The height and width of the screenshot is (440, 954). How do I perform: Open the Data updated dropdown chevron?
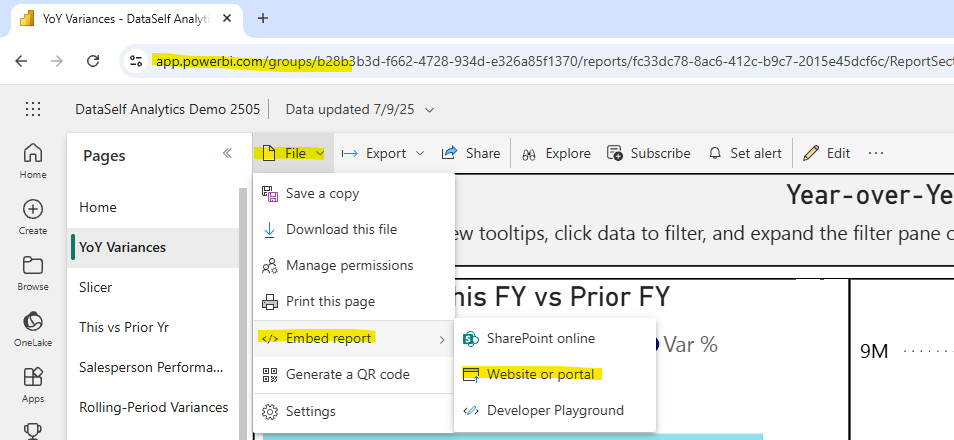click(430, 109)
